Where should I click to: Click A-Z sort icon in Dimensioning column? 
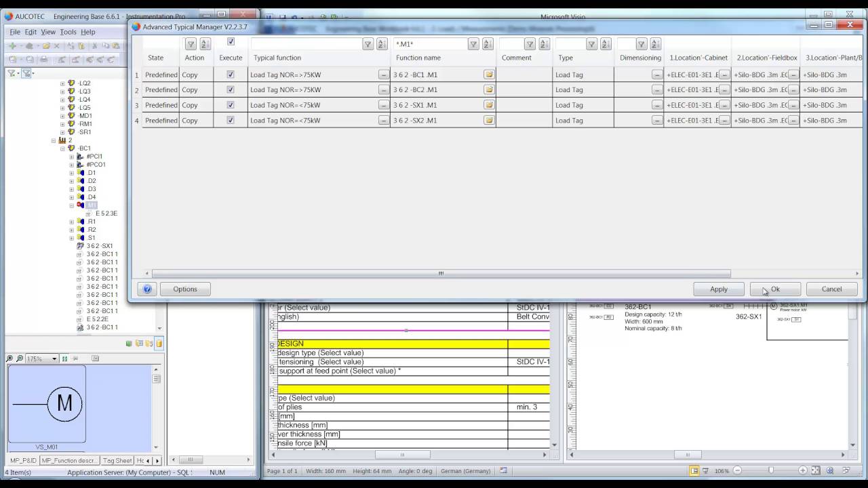tap(655, 44)
